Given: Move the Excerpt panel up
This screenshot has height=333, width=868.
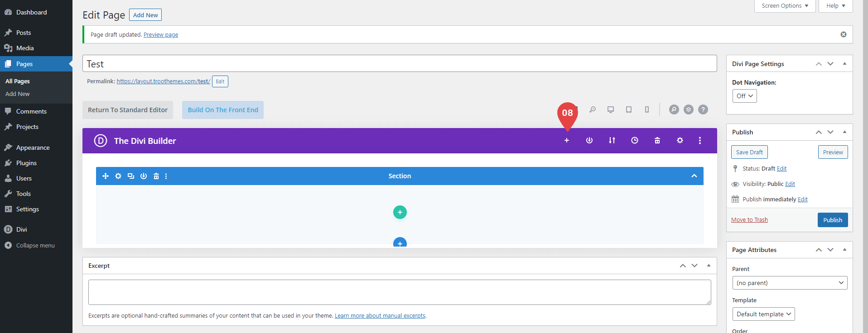Looking at the screenshot, I should [x=683, y=266].
